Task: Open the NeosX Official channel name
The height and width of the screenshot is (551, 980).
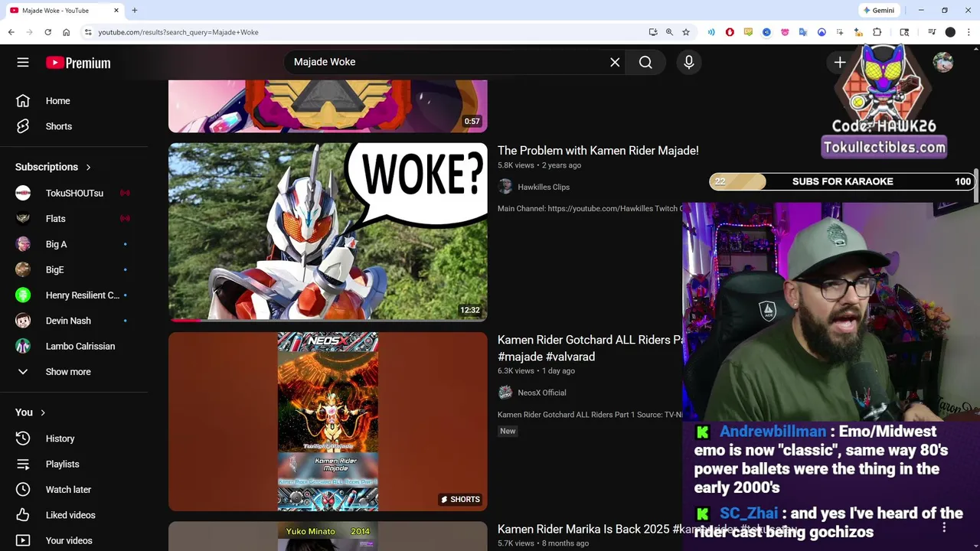Action: [x=542, y=393]
